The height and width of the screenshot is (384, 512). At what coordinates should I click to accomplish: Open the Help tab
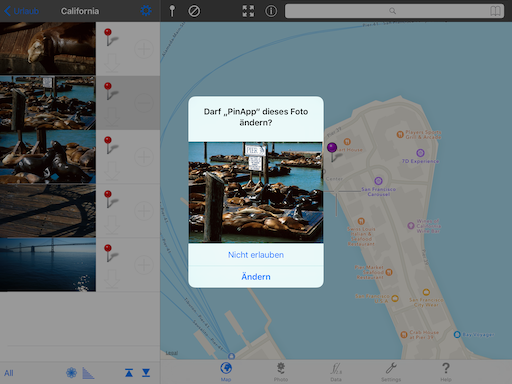446,372
